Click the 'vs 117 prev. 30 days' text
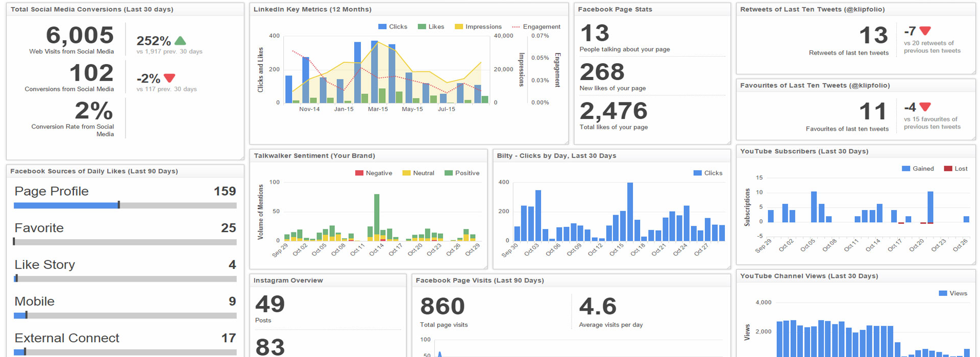Viewport: 980px width, 357px height. click(x=166, y=89)
